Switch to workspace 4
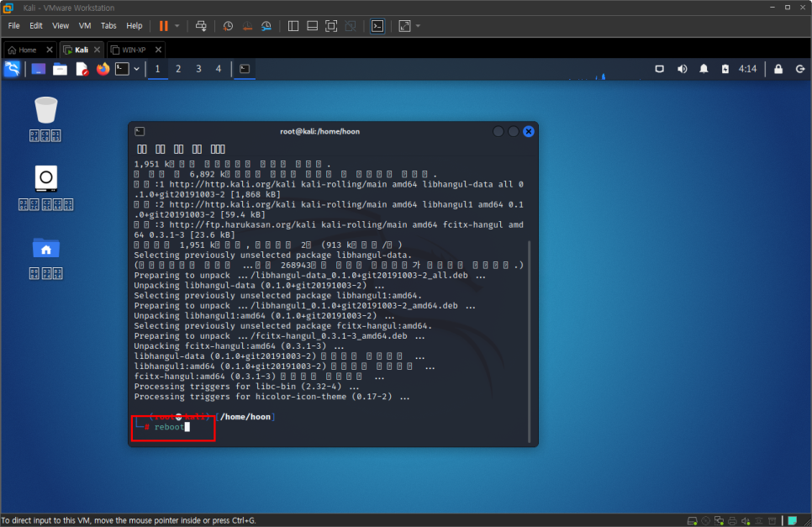Screen dimensions: 812x527 219,69
